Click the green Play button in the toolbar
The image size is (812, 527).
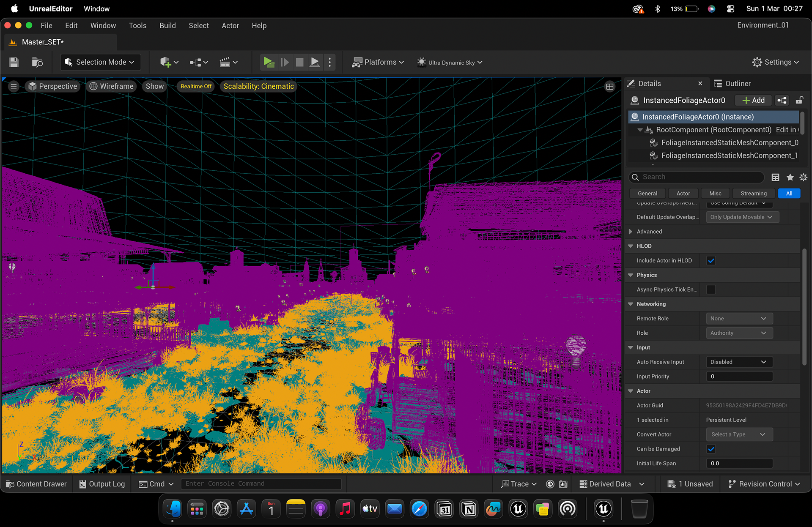[268, 62]
